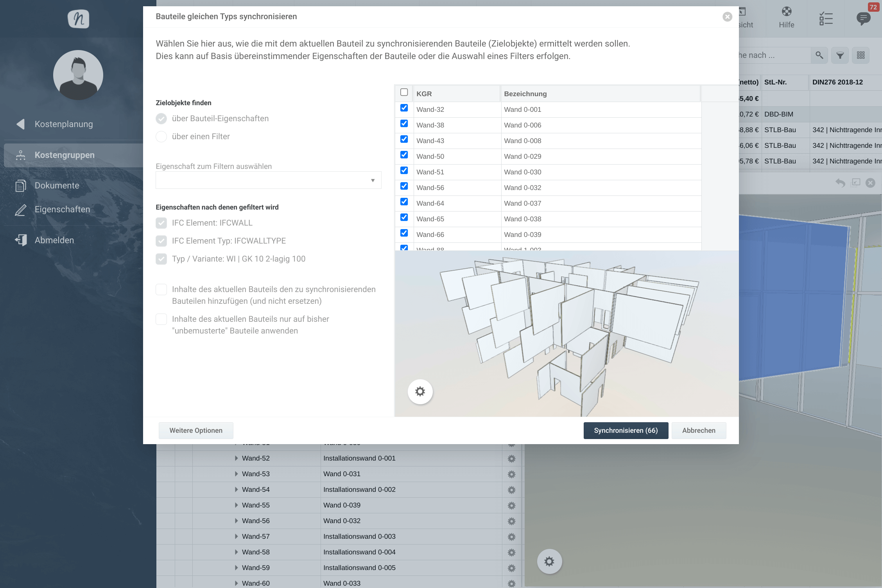Open the gear settings in dialog 3D preview

(x=420, y=391)
